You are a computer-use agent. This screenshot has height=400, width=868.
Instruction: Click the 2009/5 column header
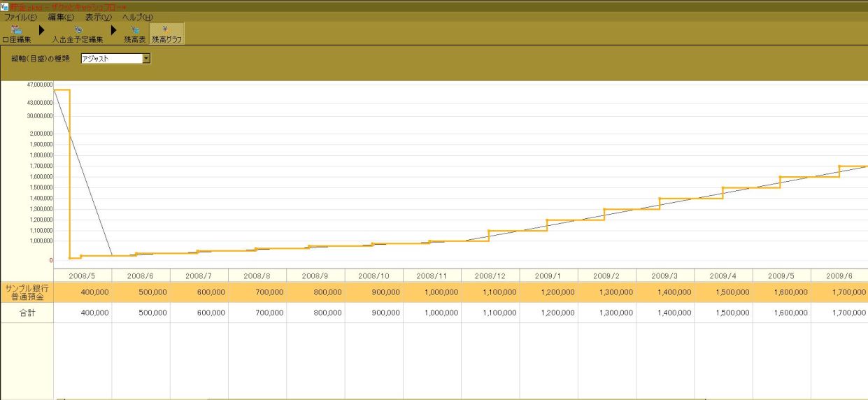pyautogui.click(x=782, y=276)
